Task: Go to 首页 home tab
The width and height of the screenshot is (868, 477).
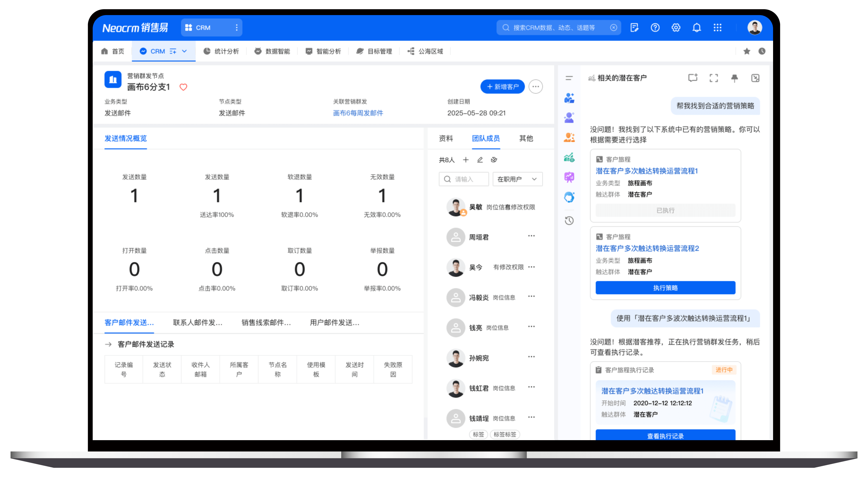Action: point(113,51)
